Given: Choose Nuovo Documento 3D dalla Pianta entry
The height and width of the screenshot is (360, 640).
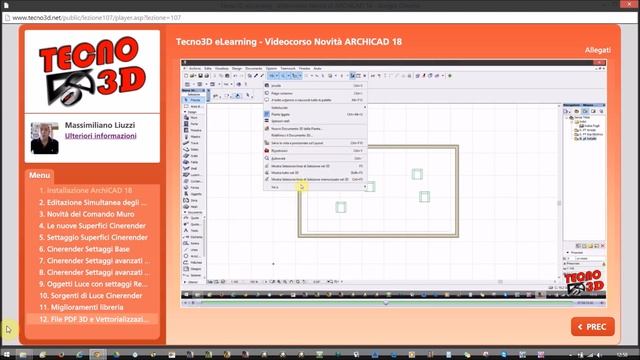Looking at the screenshot, I should [315, 129].
